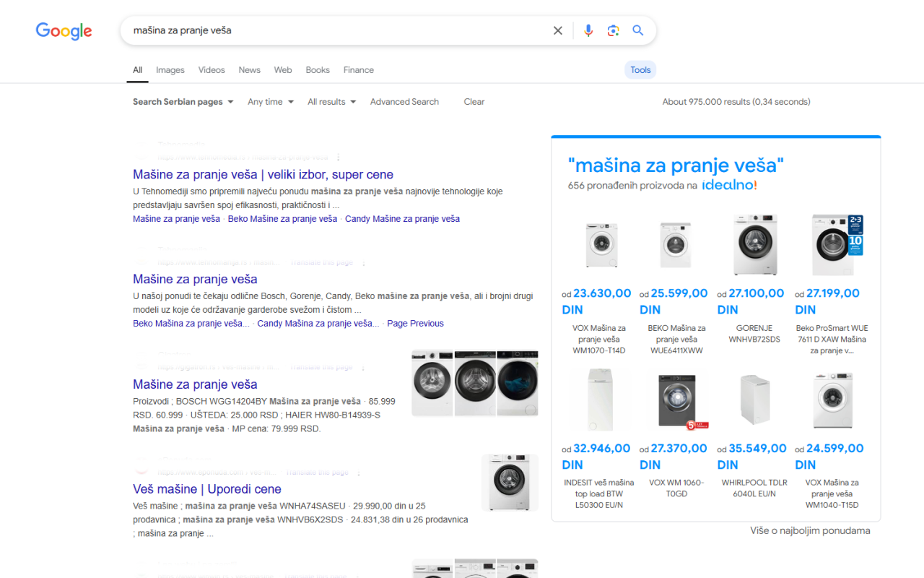The width and height of the screenshot is (924, 578).
Task: Click the 27.370,00 DIN price
Action: [x=674, y=457]
